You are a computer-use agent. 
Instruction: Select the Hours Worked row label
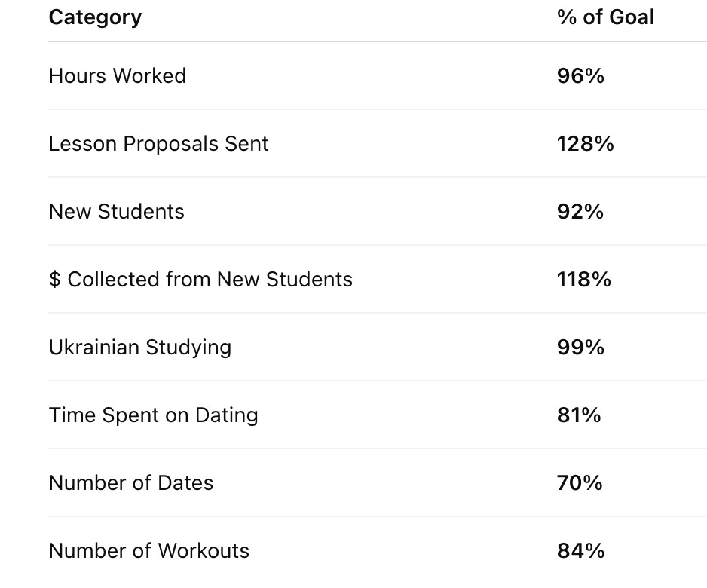click(x=117, y=76)
